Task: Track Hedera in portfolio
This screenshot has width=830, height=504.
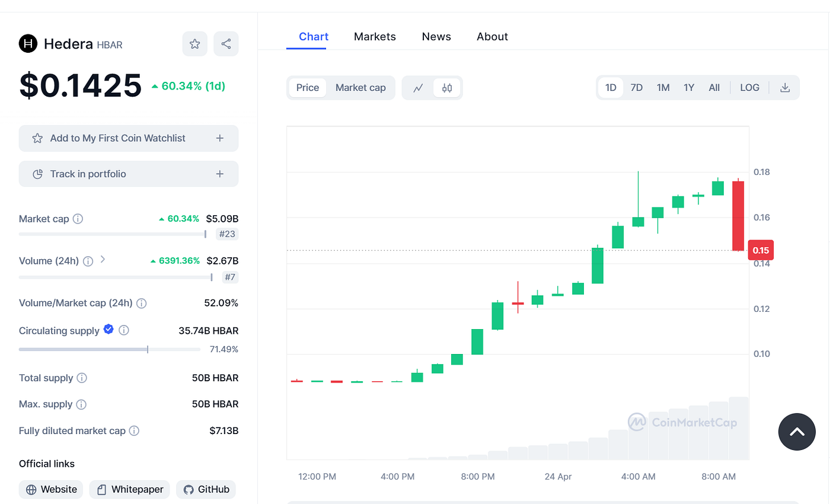Action: click(x=129, y=174)
